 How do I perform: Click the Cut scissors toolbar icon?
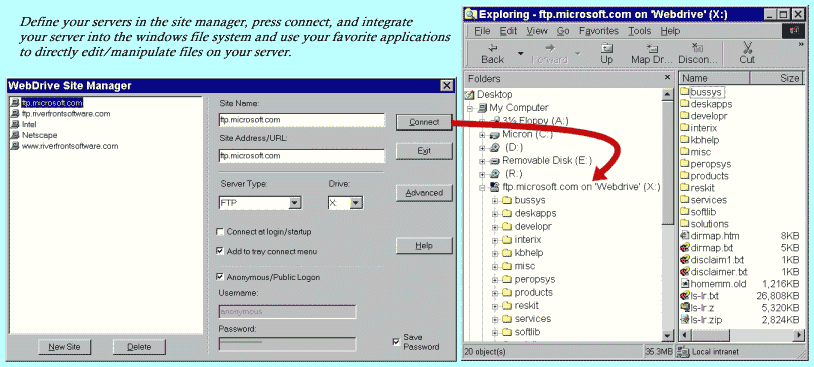coord(747,48)
